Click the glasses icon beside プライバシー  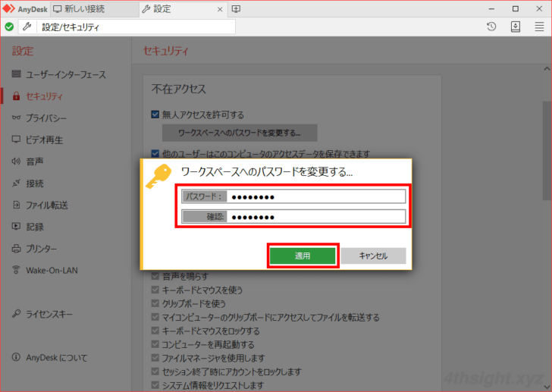click(x=16, y=118)
